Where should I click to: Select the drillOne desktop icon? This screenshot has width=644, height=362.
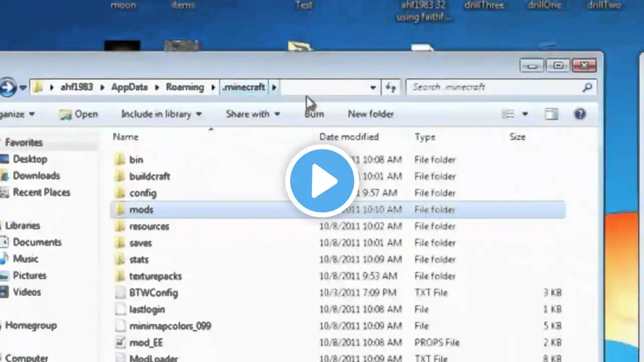(544, 6)
